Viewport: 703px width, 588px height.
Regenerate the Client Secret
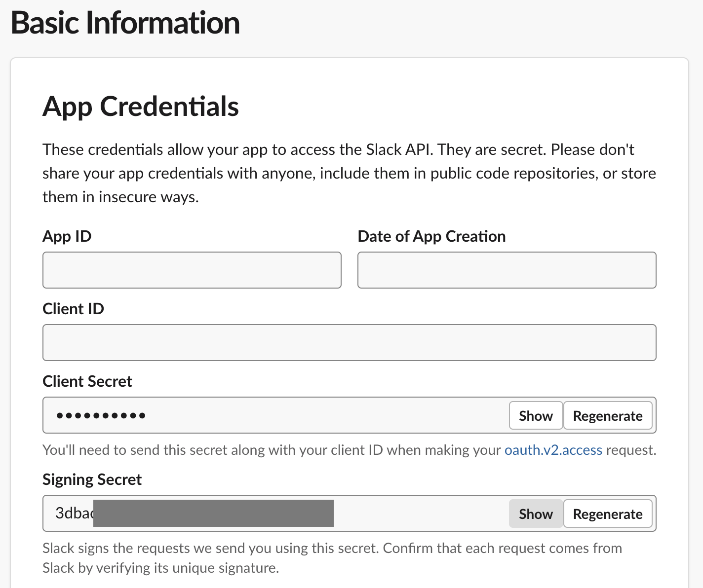coord(607,416)
